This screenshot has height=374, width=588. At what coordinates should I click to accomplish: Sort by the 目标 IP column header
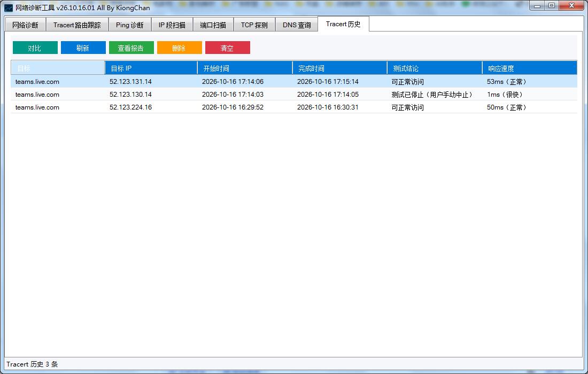[x=151, y=68]
